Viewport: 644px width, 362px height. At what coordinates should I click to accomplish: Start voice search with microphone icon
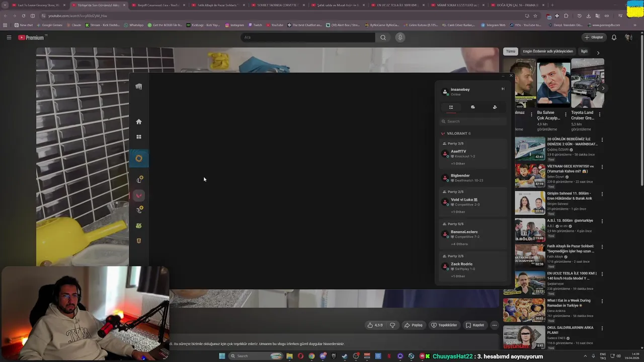click(400, 37)
